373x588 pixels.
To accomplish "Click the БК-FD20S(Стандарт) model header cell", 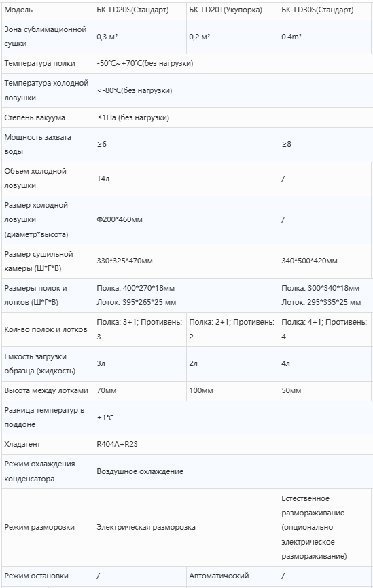I will [140, 10].
